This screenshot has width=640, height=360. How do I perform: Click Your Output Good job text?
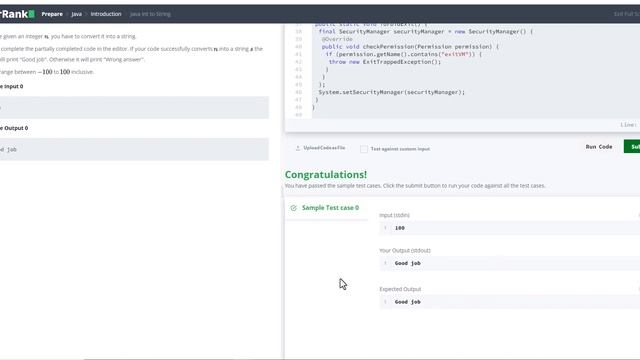coord(407,263)
